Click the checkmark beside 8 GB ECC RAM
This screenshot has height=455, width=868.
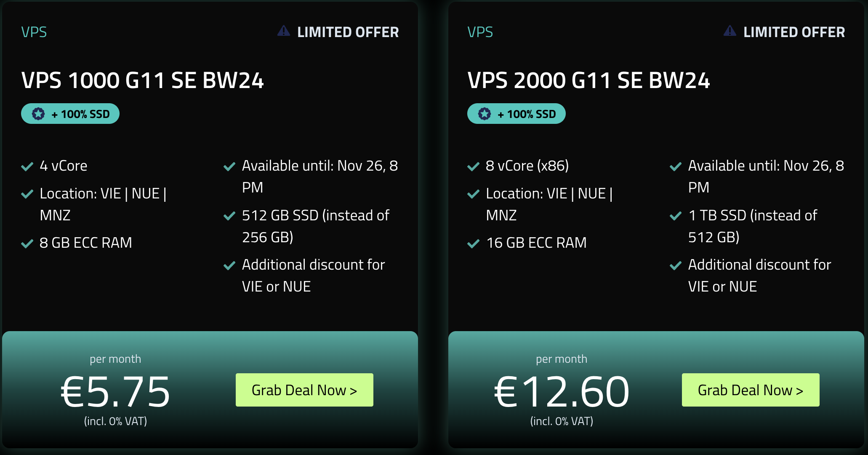click(27, 244)
